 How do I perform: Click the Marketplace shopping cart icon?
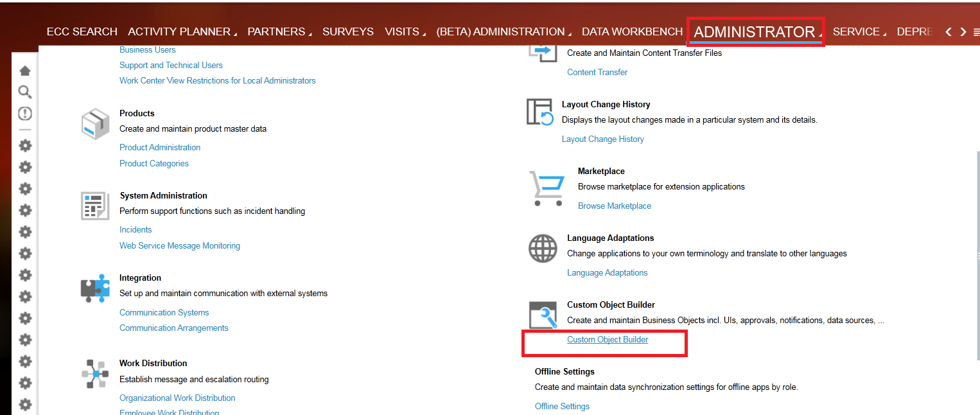pos(547,188)
